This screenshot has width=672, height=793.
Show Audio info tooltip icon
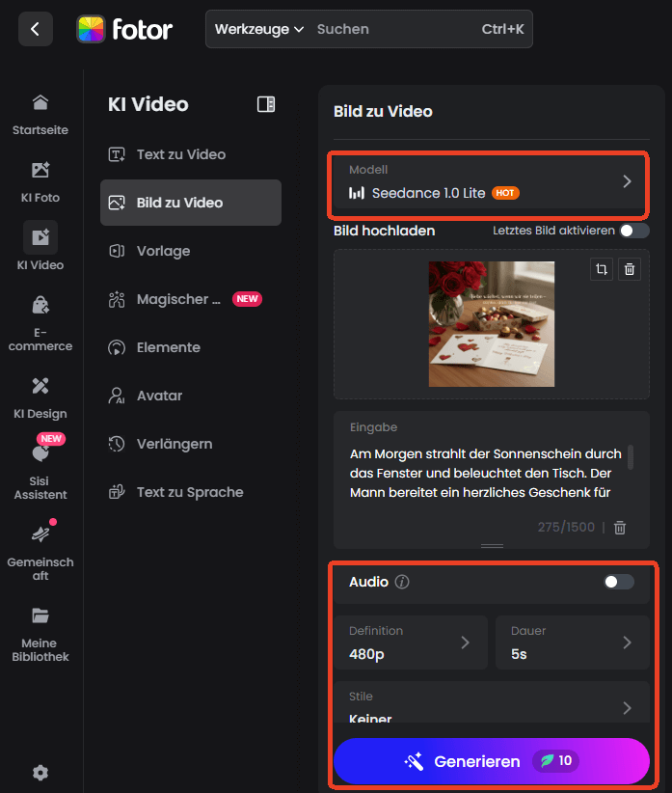(403, 582)
